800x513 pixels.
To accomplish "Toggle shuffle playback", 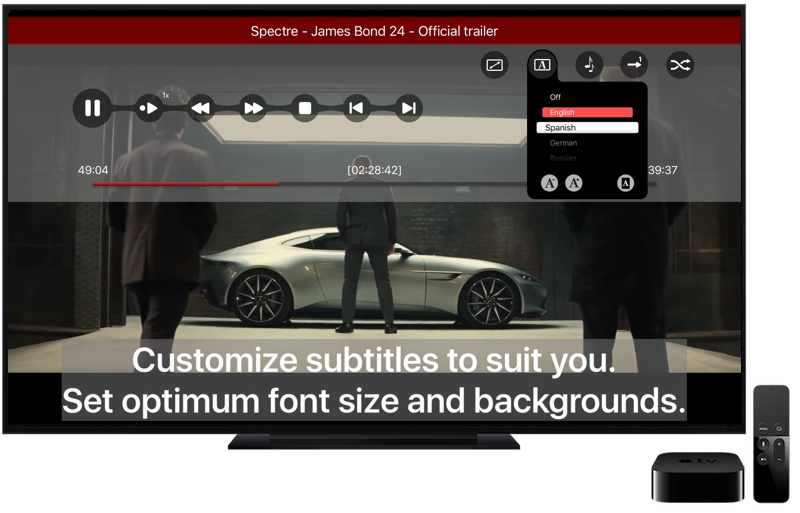I will click(680, 65).
